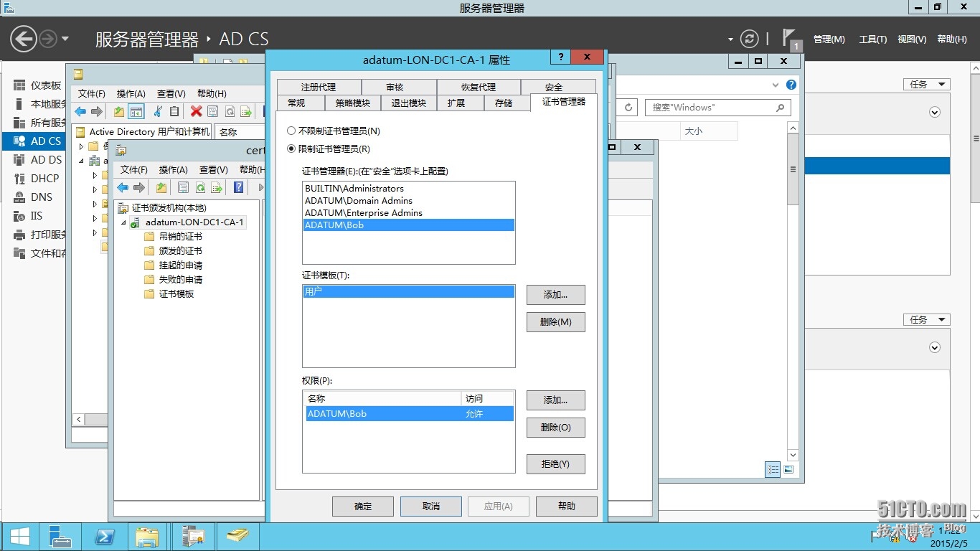The width and height of the screenshot is (980, 551).
Task: Click up-one-level icon in Active Directory toolbar
Action: pyautogui.click(x=119, y=111)
